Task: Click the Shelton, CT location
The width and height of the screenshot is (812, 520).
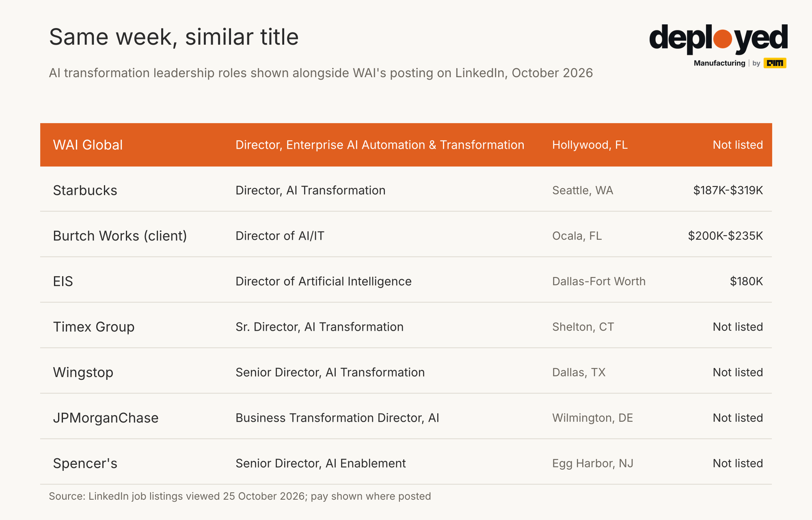Action: click(x=583, y=327)
